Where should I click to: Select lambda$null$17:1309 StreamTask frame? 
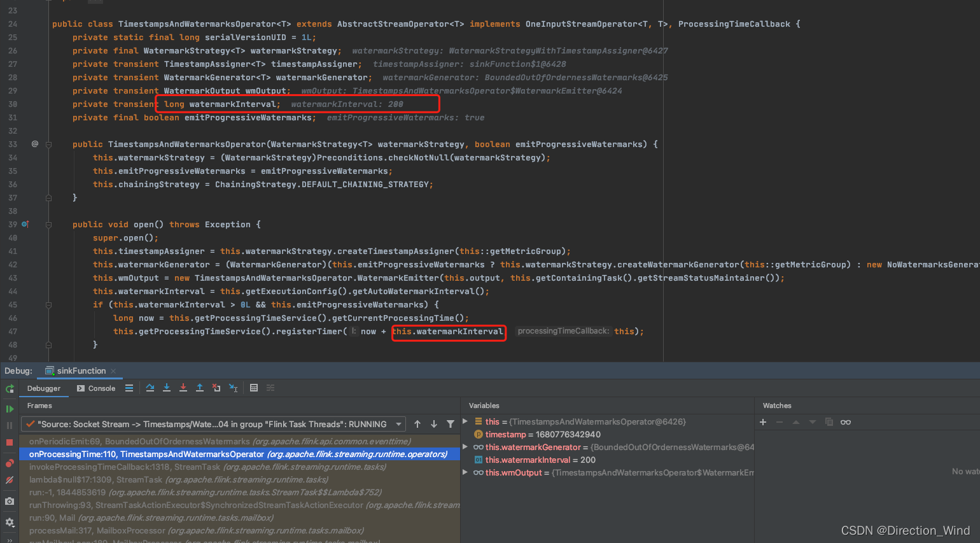pos(240,479)
